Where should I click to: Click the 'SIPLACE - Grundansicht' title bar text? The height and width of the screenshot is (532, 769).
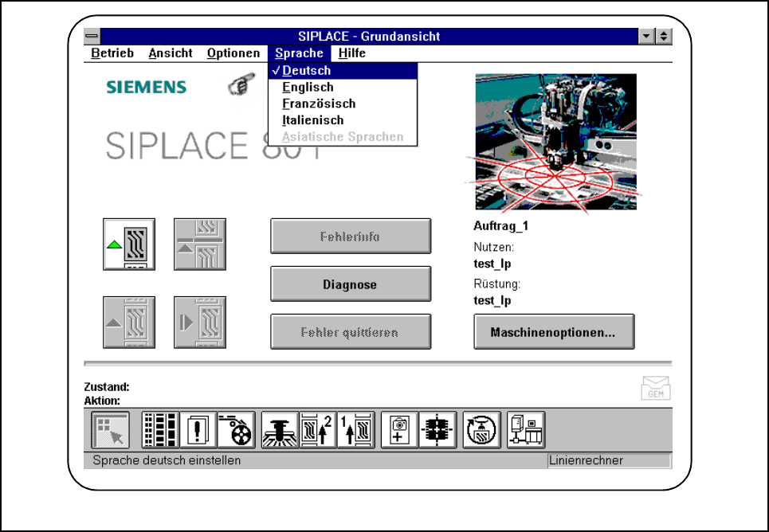[369, 37]
